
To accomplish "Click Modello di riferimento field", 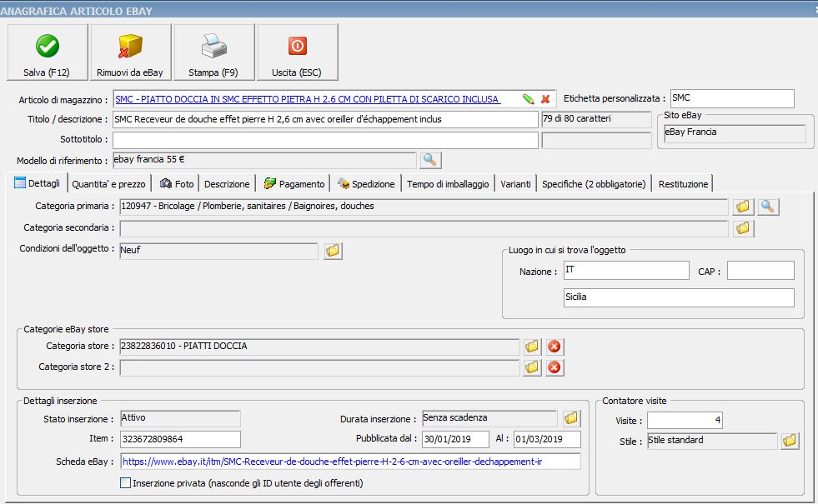I will click(x=264, y=160).
